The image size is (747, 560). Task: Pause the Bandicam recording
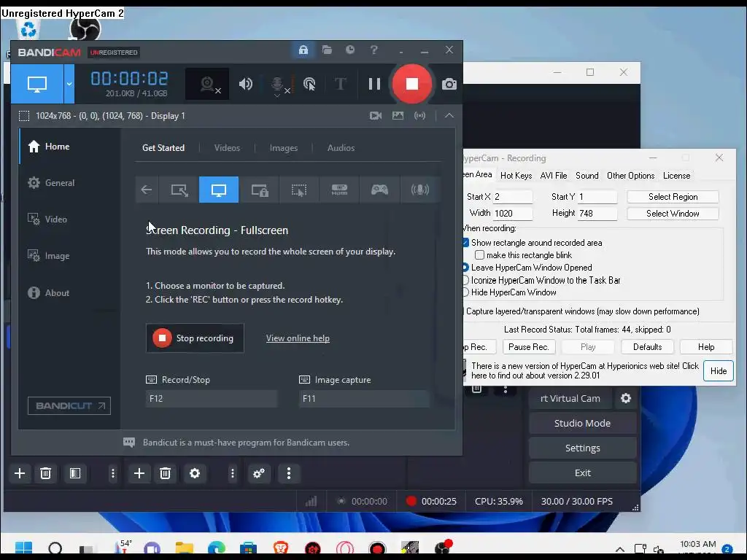tap(374, 85)
